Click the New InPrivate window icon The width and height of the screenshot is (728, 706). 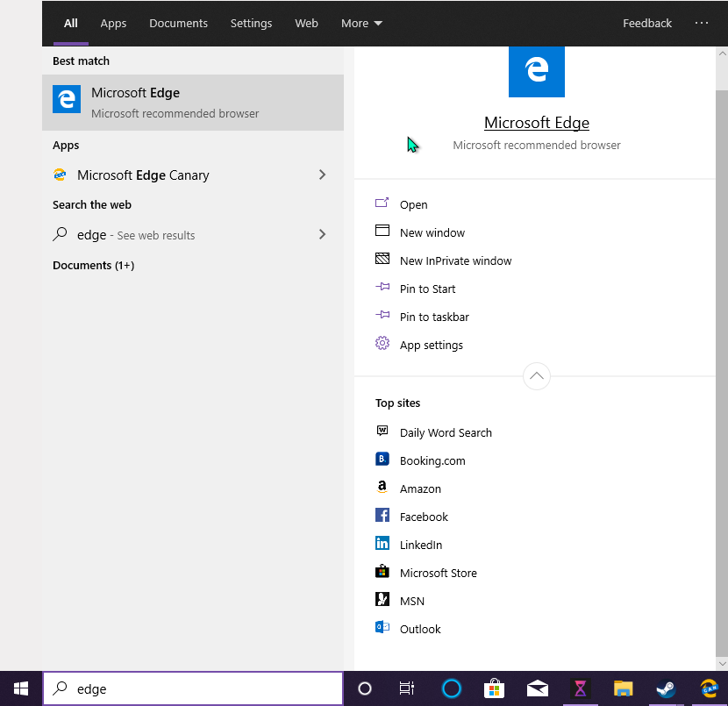[x=382, y=259]
